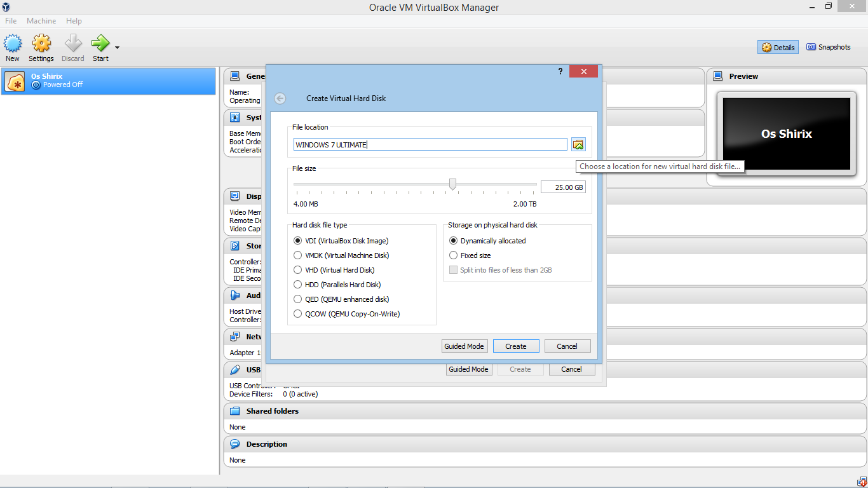Image resolution: width=868 pixels, height=488 pixels.
Task: Switch to the Details view
Action: click(x=778, y=47)
